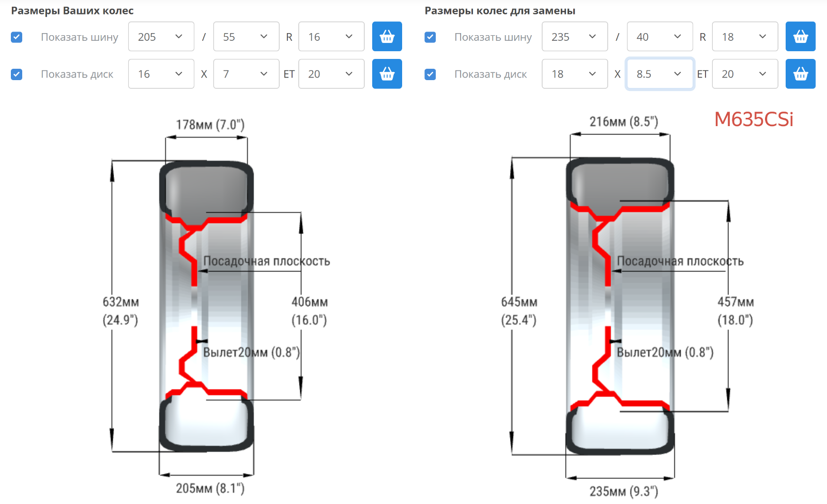Uncheck show tire for your wheels

[17, 37]
